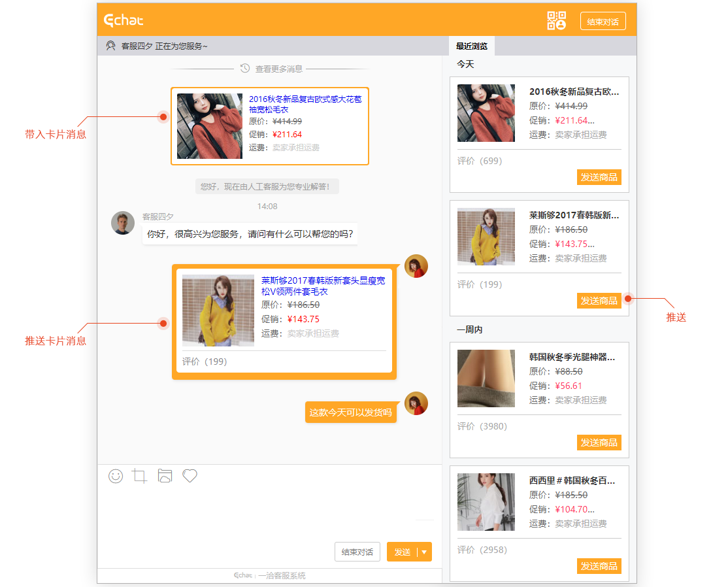This screenshot has height=587, width=728.
Task: Click the white shirt product thumbnail
Action: pos(486,501)
